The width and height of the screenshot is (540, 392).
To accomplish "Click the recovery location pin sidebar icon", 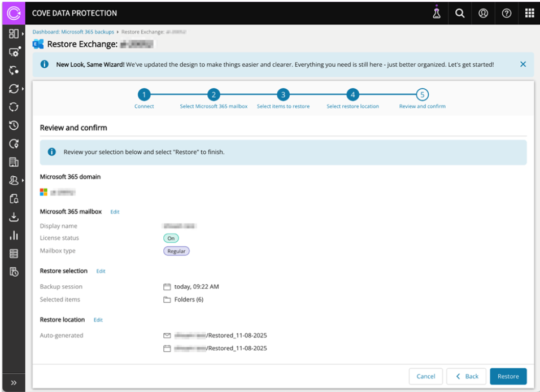I will coord(14,143).
